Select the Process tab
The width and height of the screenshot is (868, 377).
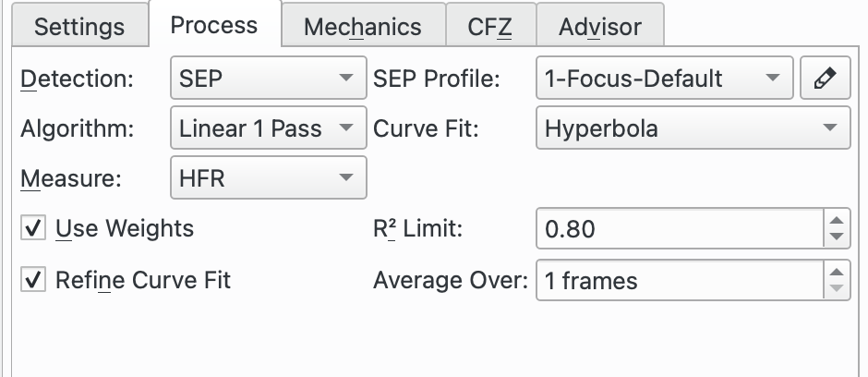[x=214, y=25]
